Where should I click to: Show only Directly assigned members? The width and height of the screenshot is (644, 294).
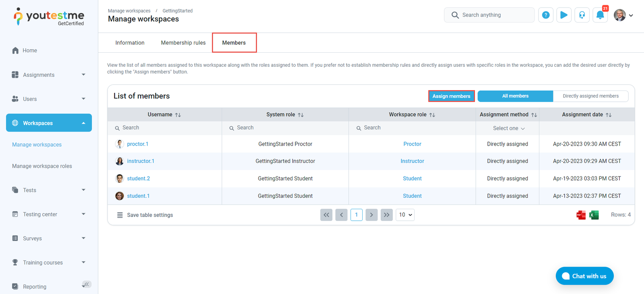[x=590, y=96]
